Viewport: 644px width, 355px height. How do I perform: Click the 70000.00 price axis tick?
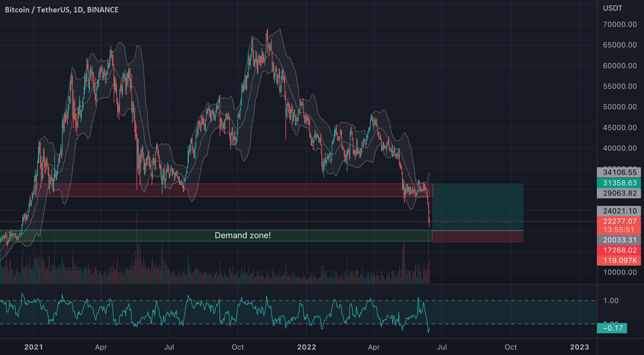(x=620, y=24)
